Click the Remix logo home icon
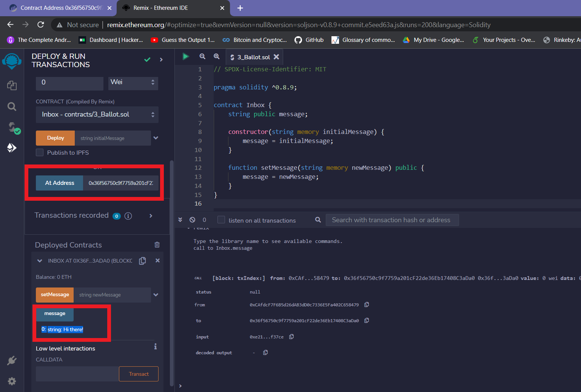 coord(12,61)
